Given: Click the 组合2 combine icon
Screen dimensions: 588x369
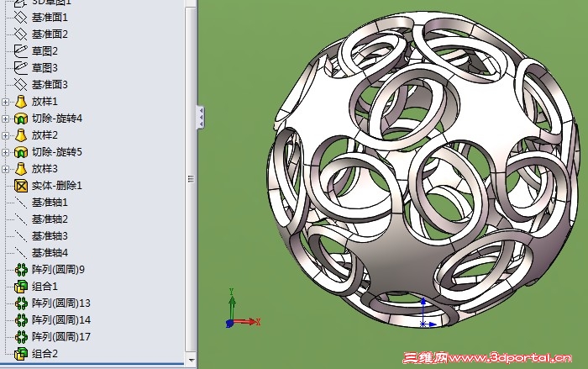Looking at the screenshot, I should pos(21,354).
